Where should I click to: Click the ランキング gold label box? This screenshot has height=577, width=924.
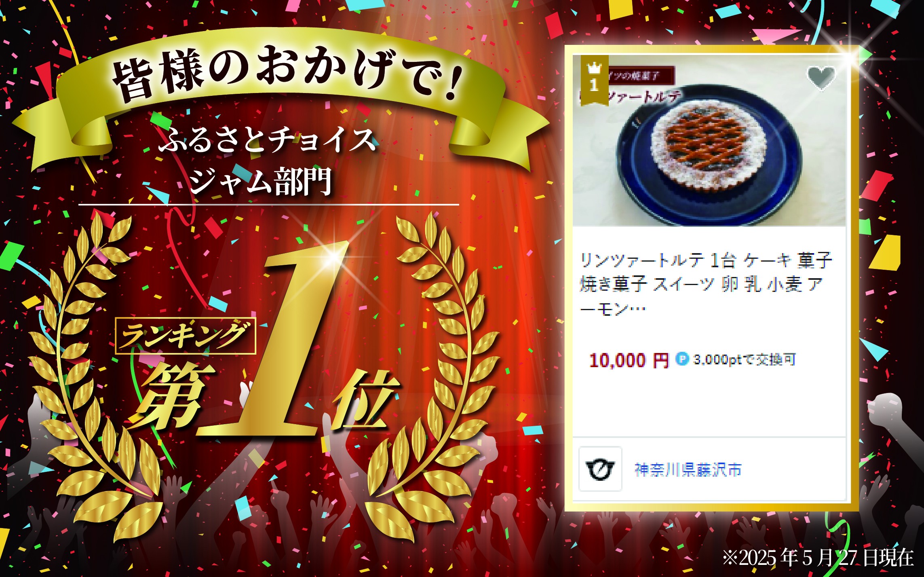[186, 336]
